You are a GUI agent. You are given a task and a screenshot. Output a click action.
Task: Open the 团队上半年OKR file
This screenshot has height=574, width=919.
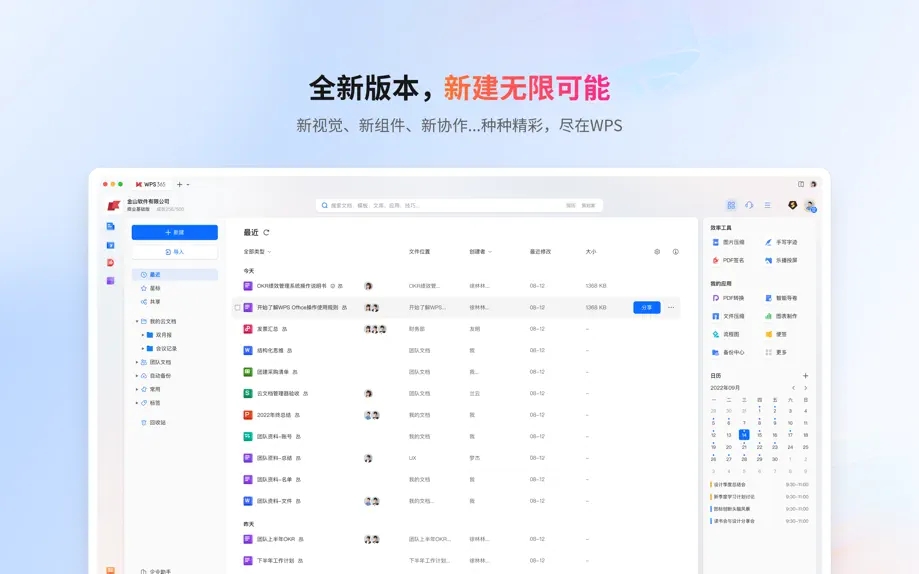(276, 539)
